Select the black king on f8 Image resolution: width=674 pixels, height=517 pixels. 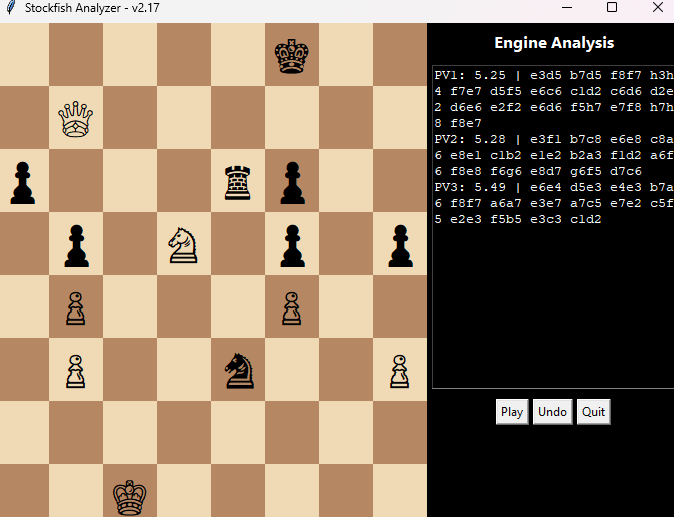coord(292,56)
